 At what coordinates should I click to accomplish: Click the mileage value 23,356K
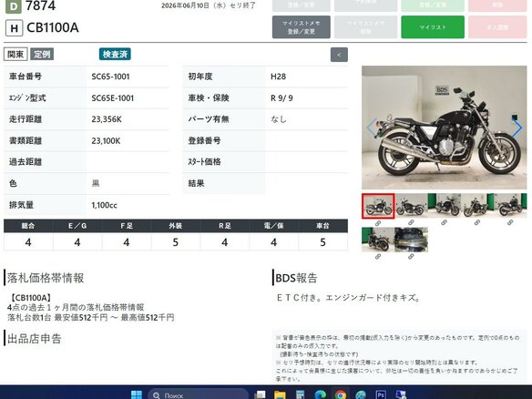click(x=107, y=119)
